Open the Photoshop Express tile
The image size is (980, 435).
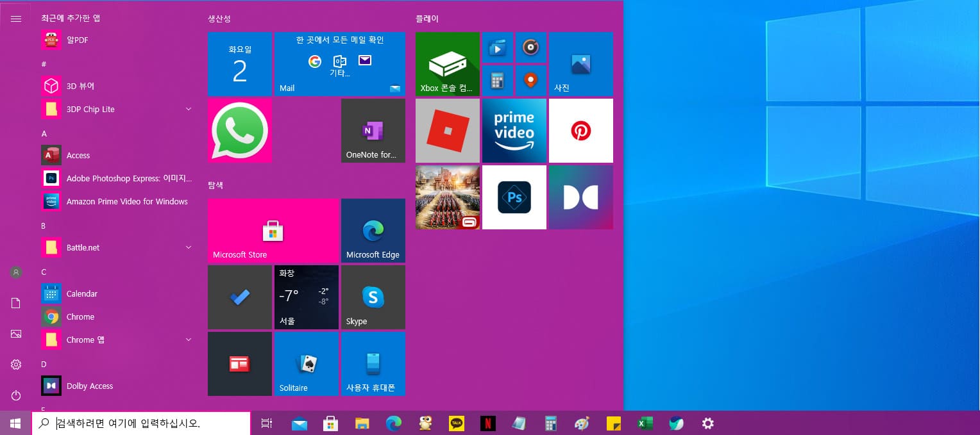pos(514,197)
